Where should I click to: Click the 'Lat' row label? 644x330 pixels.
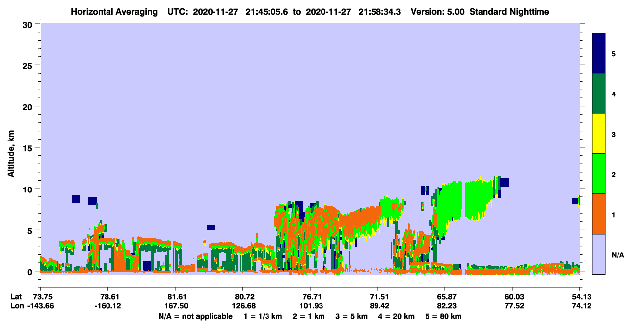click(x=16, y=297)
